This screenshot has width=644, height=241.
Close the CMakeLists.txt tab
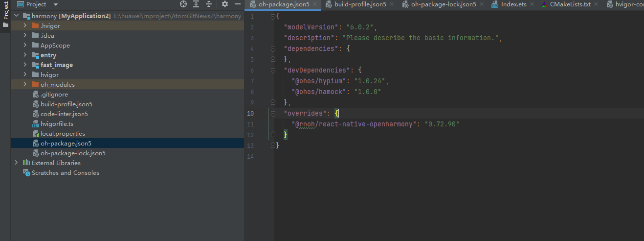coord(597,4)
